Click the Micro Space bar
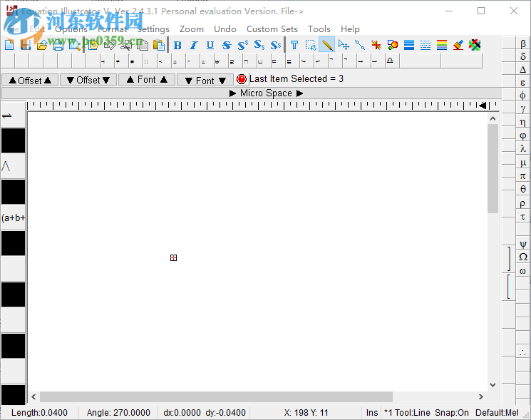Image resolution: width=531 pixels, height=420 pixels. click(252, 93)
